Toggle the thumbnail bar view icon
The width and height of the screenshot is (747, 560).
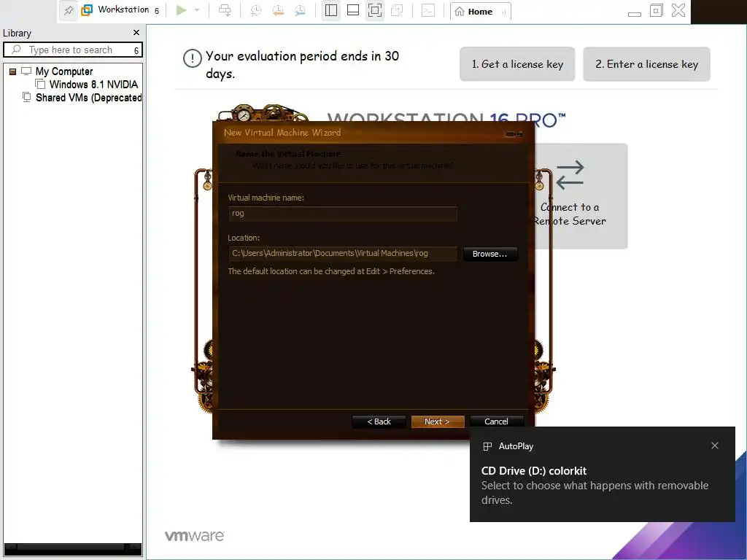click(353, 10)
